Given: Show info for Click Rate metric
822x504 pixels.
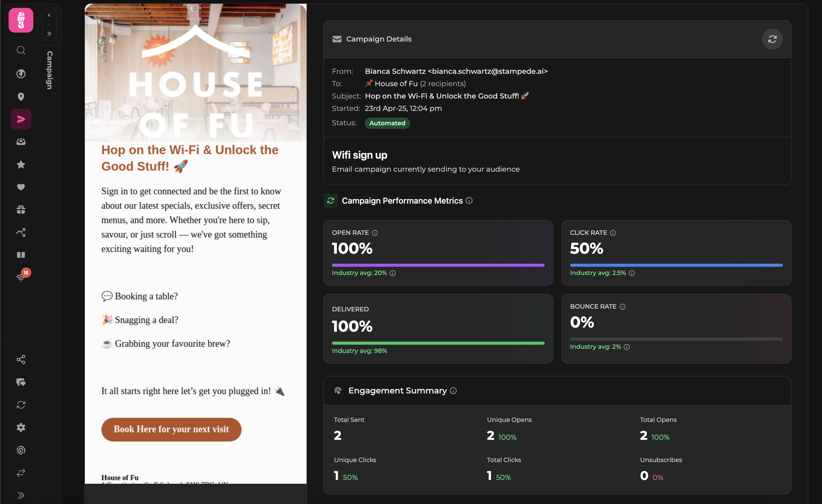Looking at the screenshot, I should [x=613, y=233].
